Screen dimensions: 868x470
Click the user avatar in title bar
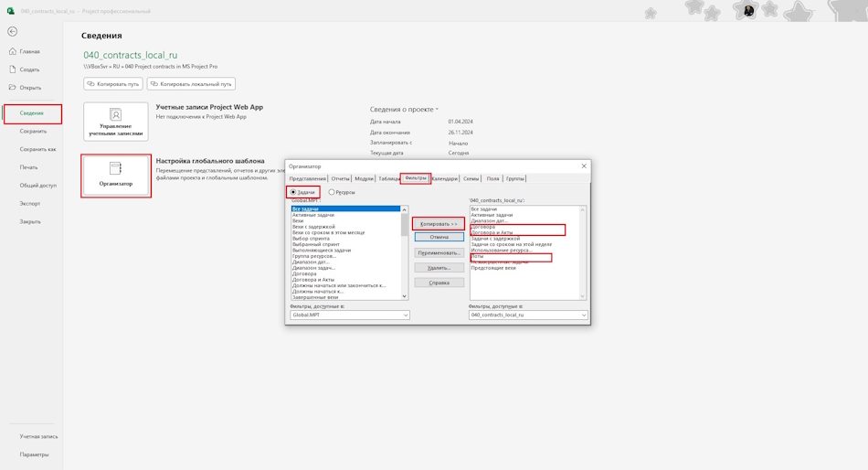[x=748, y=11]
